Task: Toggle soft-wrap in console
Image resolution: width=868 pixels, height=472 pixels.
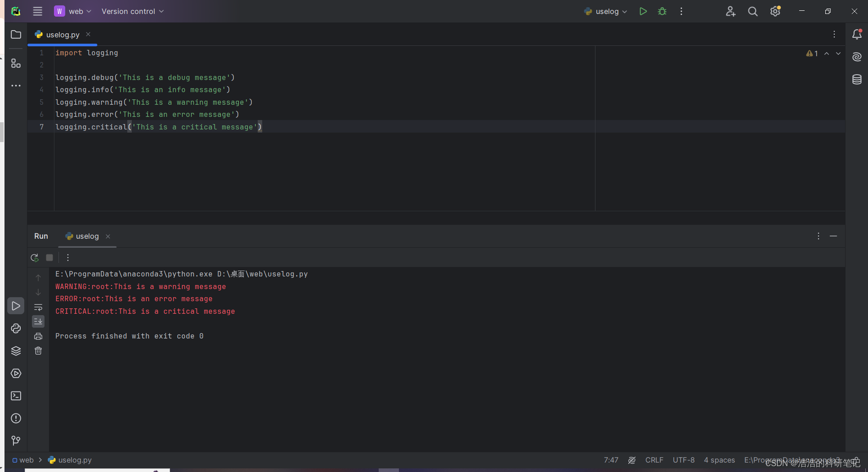Action: tap(38, 307)
